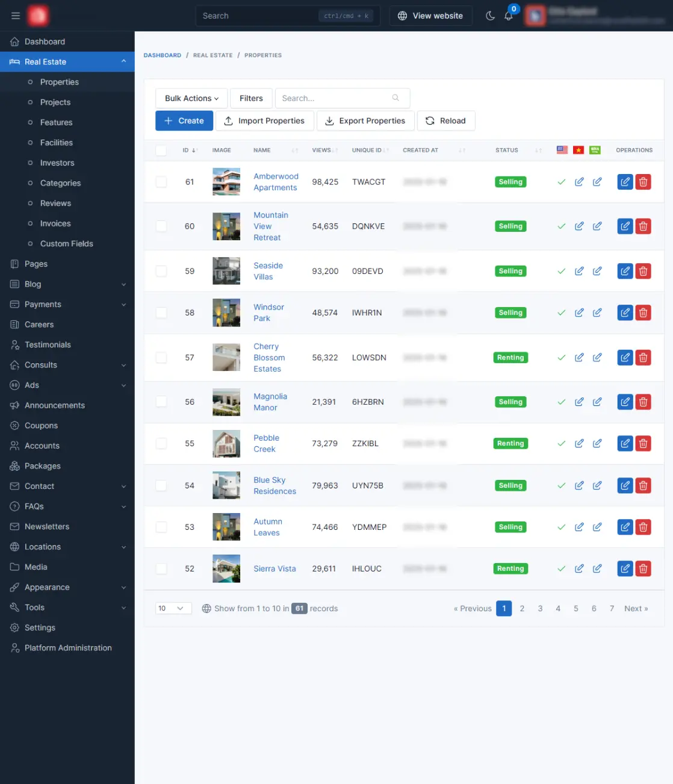673x784 pixels.
Task: Expand the Consults sidebar menu
Action: pyautogui.click(x=67, y=365)
